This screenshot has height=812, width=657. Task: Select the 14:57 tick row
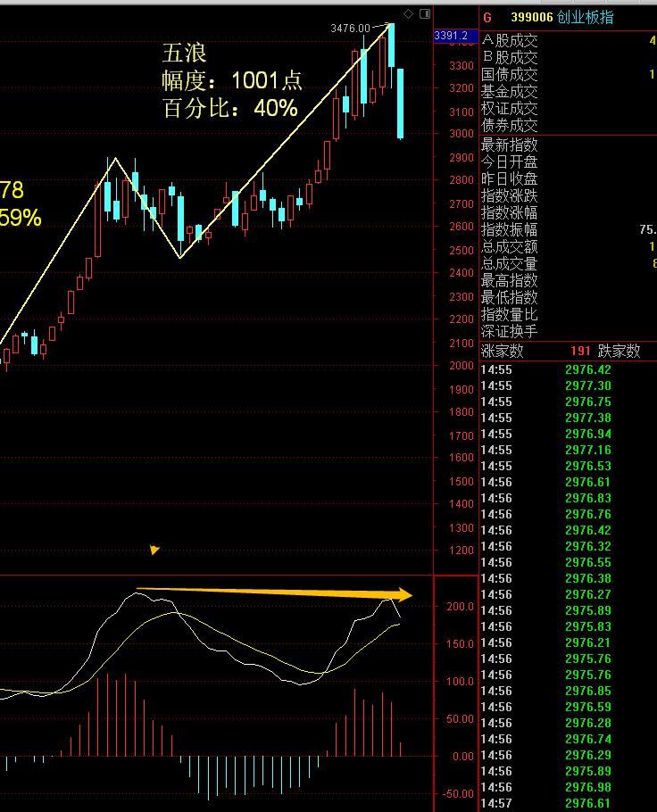(x=569, y=803)
